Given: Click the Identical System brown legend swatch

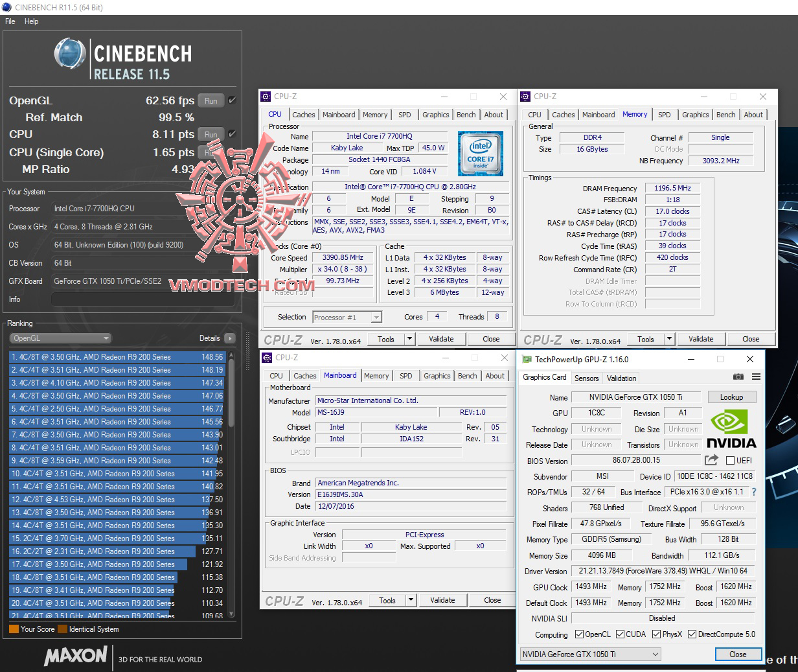Looking at the screenshot, I should (62, 629).
